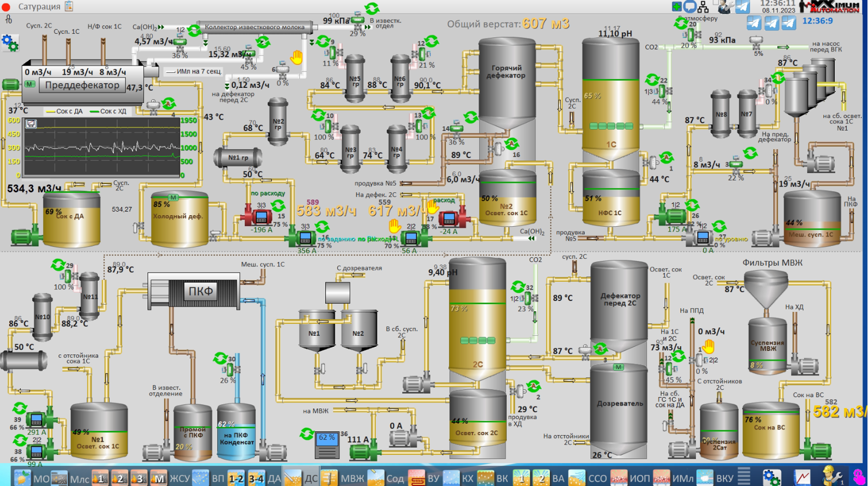Screen dimensions: 868x486
Task: Click the Сок на ВС tank at 76 %
Action: tap(771, 430)
